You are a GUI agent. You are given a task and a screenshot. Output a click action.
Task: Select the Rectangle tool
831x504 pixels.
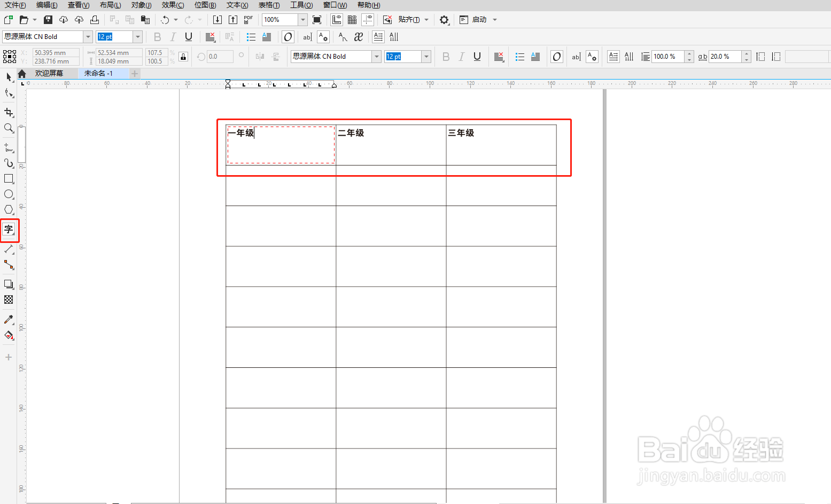9,178
